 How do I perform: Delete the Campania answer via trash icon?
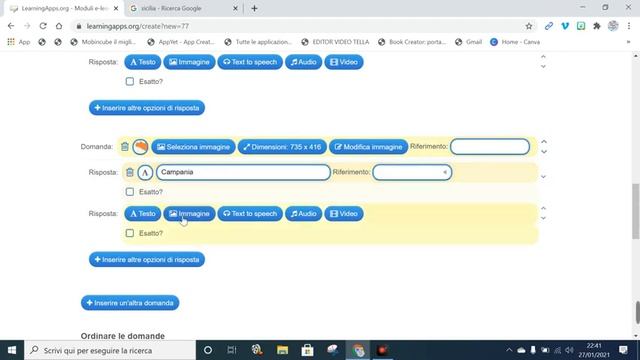[x=129, y=172]
